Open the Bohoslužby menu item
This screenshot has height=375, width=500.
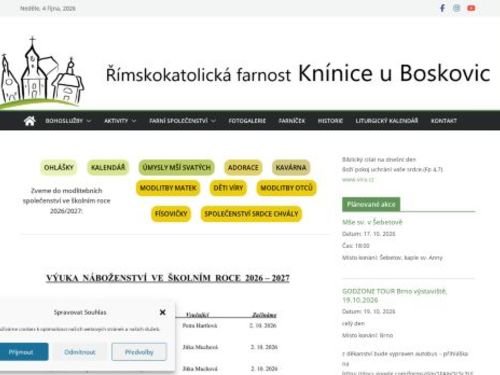pos(64,121)
